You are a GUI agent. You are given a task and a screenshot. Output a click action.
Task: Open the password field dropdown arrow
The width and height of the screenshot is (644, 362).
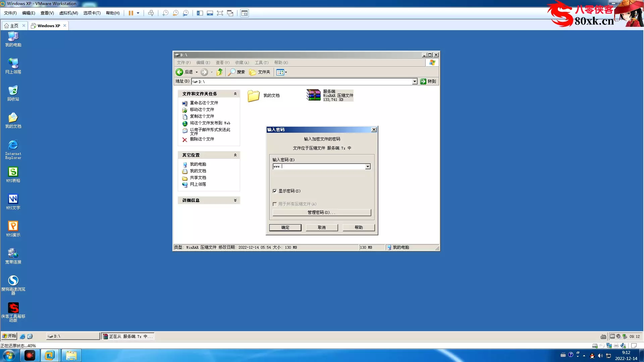[368, 167]
